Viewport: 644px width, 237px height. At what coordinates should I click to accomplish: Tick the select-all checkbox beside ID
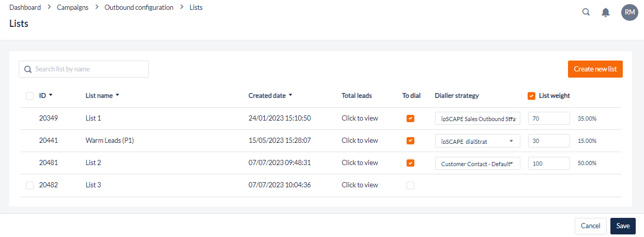[x=29, y=96]
